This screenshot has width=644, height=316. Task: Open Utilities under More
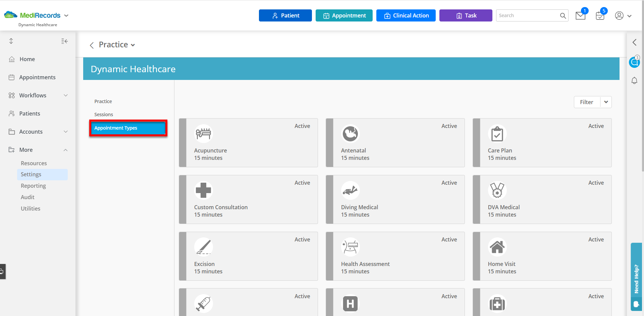click(31, 209)
